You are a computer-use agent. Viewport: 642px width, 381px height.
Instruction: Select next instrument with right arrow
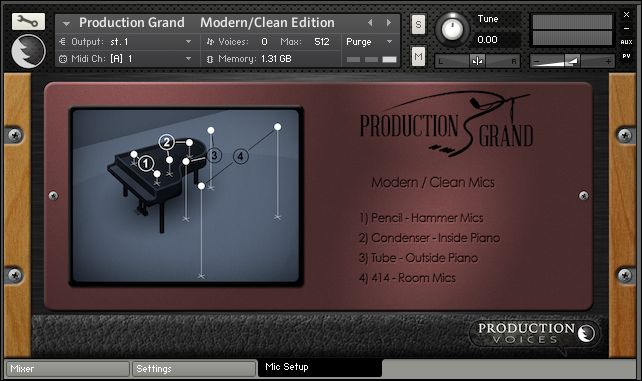point(389,23)
